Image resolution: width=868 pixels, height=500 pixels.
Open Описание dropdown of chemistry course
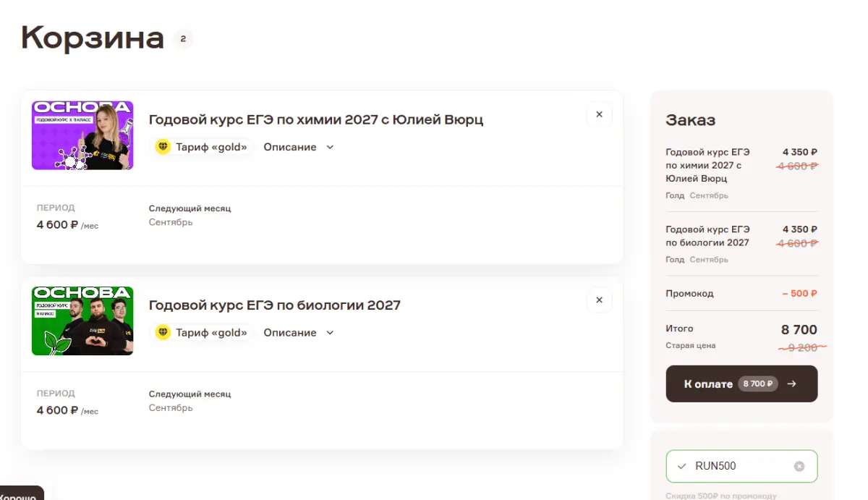pos(299,147)
